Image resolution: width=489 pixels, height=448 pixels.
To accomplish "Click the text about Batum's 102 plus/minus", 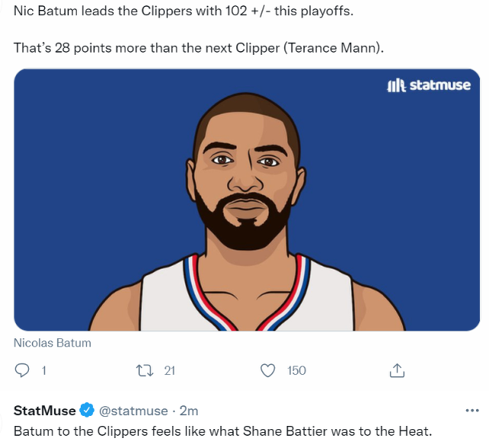I will 184,15.
